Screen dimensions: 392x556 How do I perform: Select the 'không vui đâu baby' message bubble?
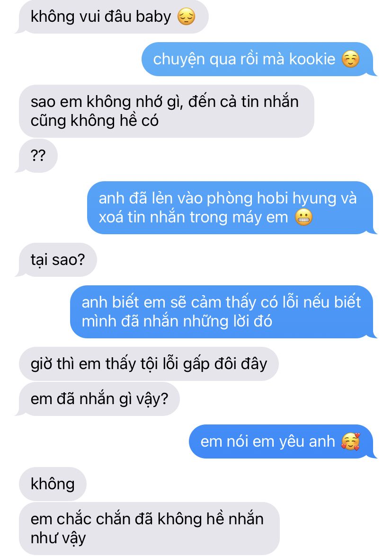pos(112,17)
